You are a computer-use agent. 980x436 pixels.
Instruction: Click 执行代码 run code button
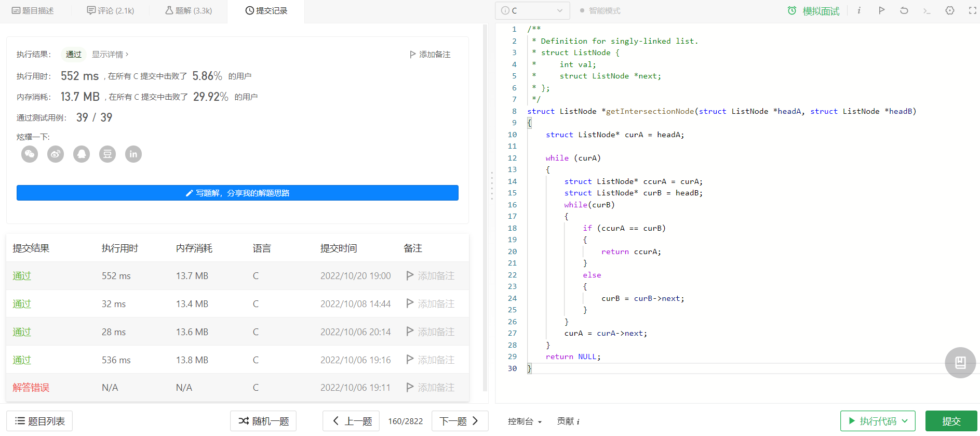[x=878, y=421]
